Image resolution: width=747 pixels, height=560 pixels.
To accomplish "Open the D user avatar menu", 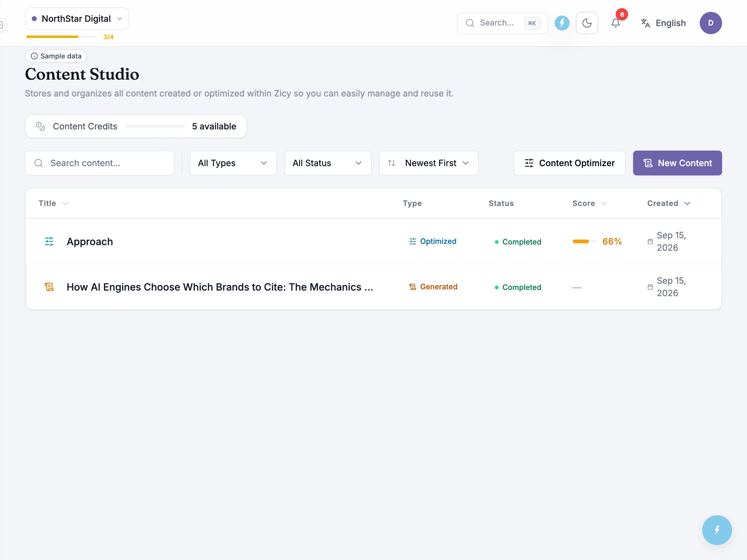I will click(x=711, y=23).
